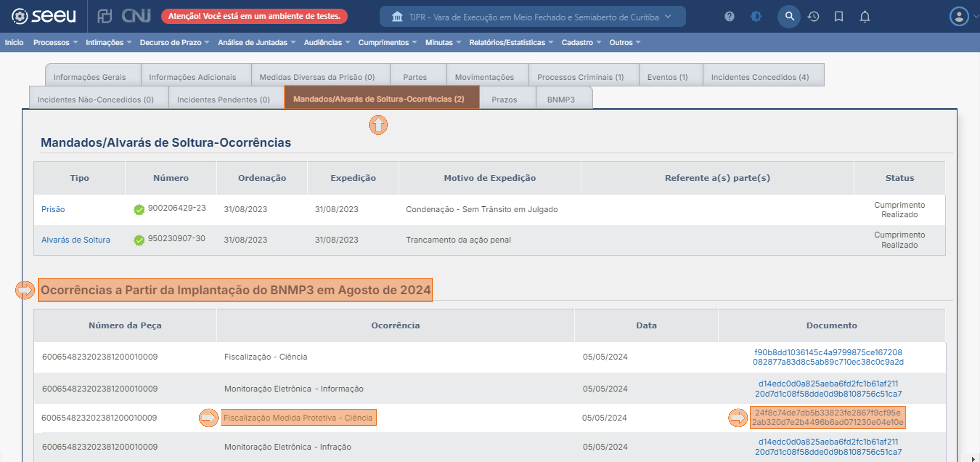
Task: Click the Ocorrência column header
Action: (x=395, y=325)
